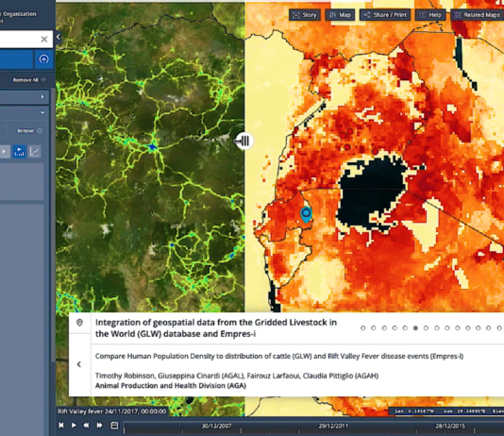Click the left panel vertical scrollbar

53,225
